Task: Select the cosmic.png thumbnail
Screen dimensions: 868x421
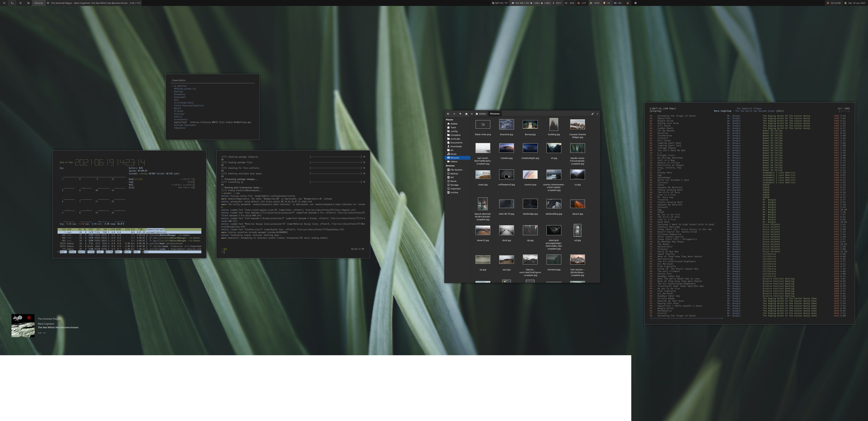Action: pyautogui.click(x=530, y=175)
